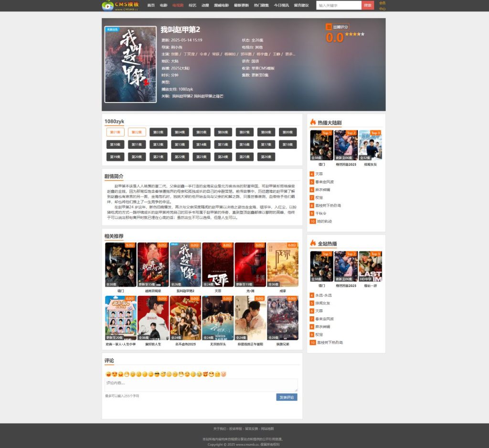Open 欢喜一家人·人生小事 poster
Viewport: 489px width, 448px height.
pyautogui.click(x=121, y=318)
